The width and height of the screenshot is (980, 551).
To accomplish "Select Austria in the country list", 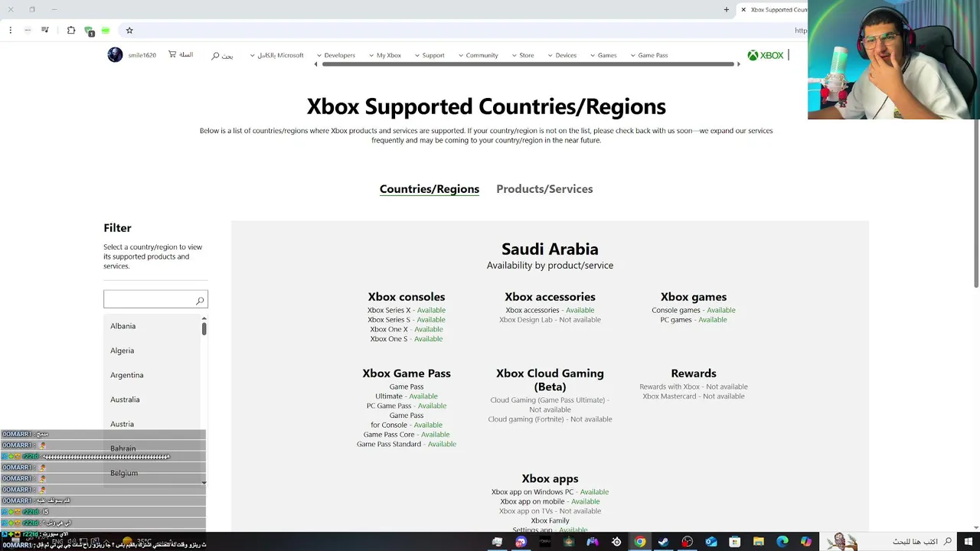I will click(x=152, y=424).
